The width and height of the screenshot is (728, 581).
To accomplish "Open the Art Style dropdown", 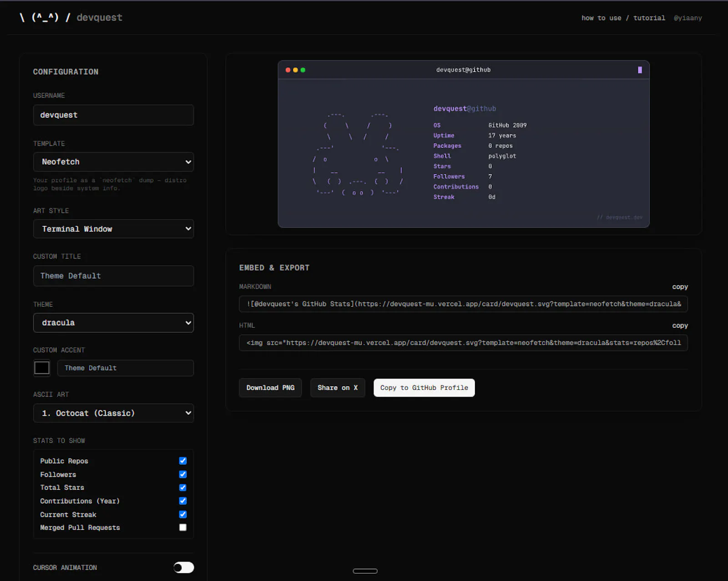I will 113,229.
